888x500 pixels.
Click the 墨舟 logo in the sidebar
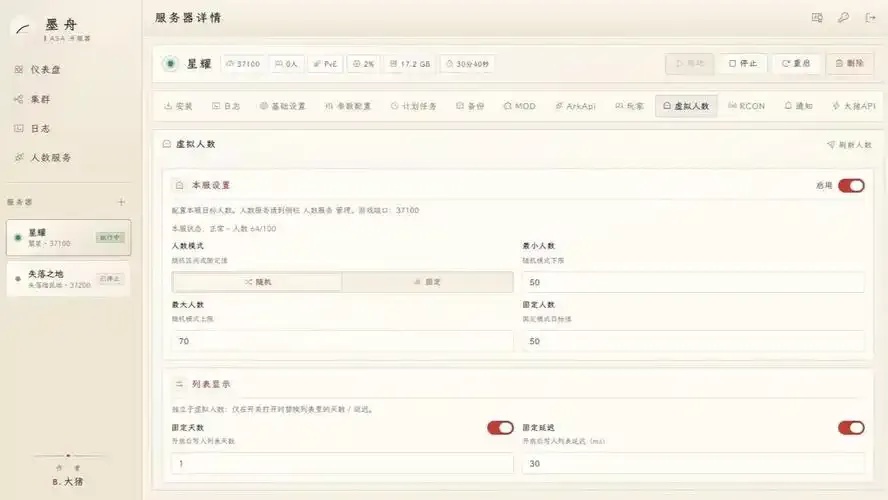[23, 28]
